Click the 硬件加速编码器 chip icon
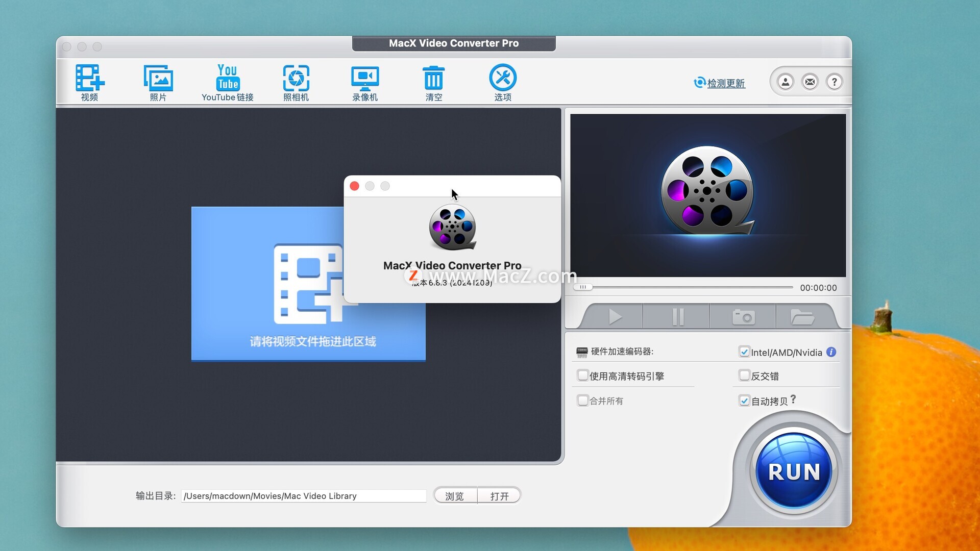 point(582,352)
